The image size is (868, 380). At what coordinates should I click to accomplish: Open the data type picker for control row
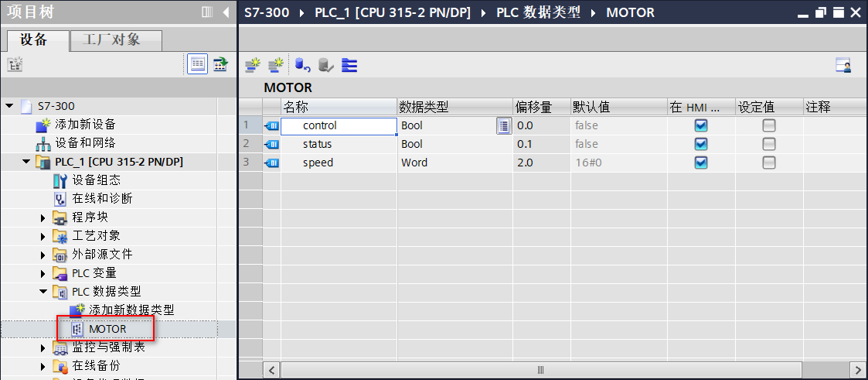click(504, 125)
